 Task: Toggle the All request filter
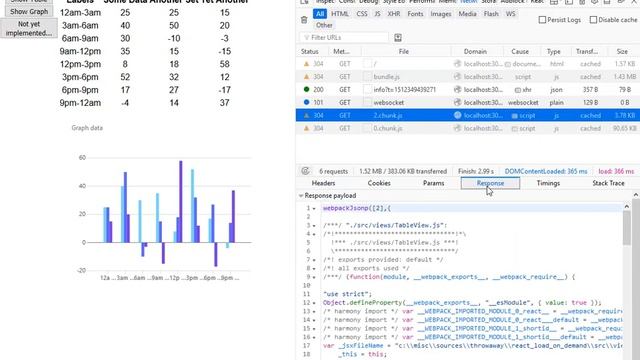(320, 14)
